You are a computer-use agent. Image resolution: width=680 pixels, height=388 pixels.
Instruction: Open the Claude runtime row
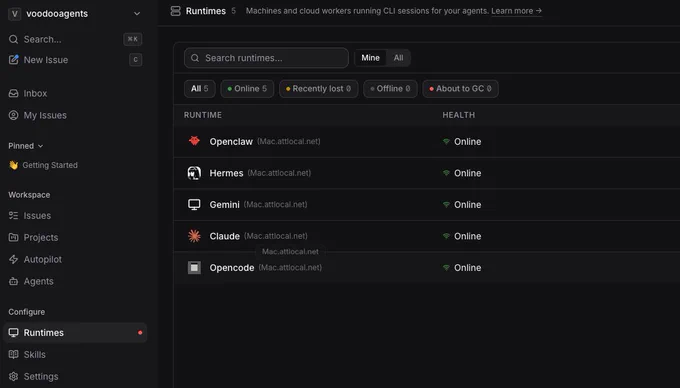(x=427, y=236)
